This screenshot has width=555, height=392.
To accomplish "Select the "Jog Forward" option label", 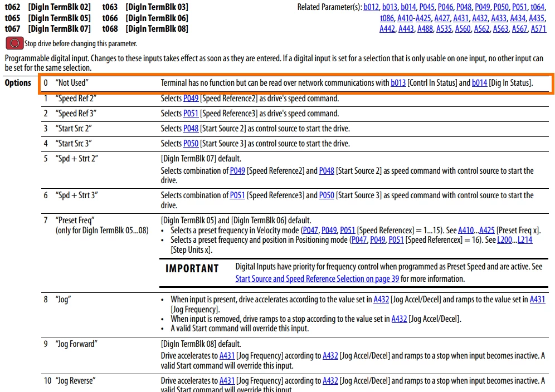I will pos(76,344).
